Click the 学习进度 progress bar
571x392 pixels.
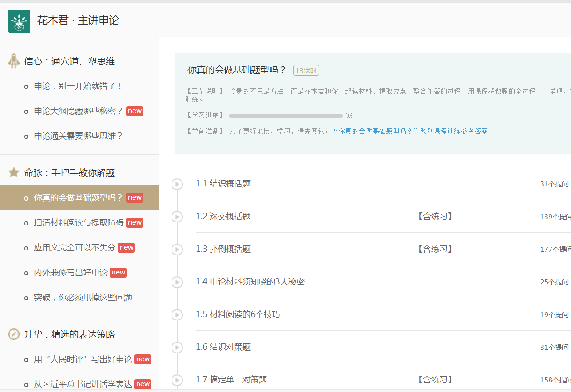point(286,116)
